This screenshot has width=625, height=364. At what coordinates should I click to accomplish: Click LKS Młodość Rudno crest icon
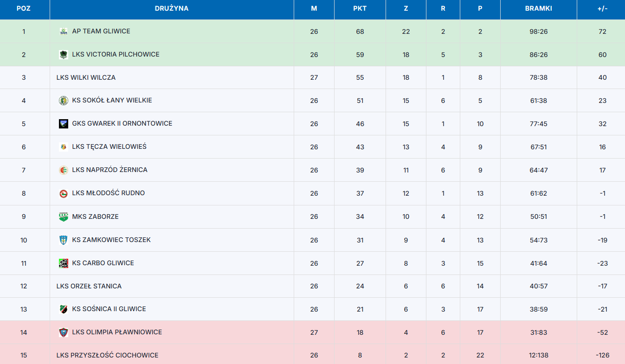(64, 193)
